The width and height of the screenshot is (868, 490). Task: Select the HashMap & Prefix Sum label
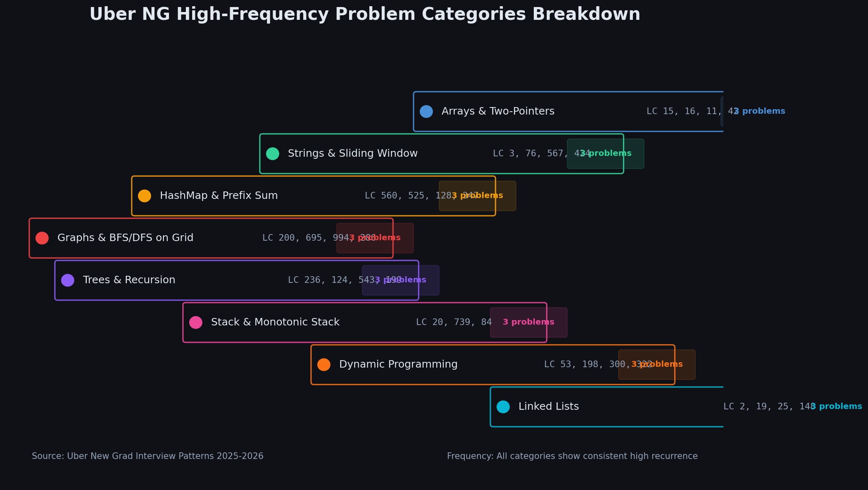pos(219,196)
